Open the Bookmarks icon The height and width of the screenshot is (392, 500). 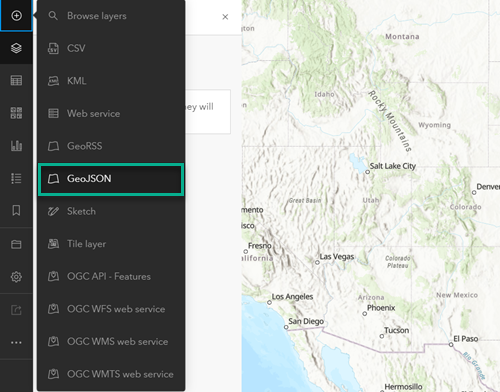click(x=16, y=211)
